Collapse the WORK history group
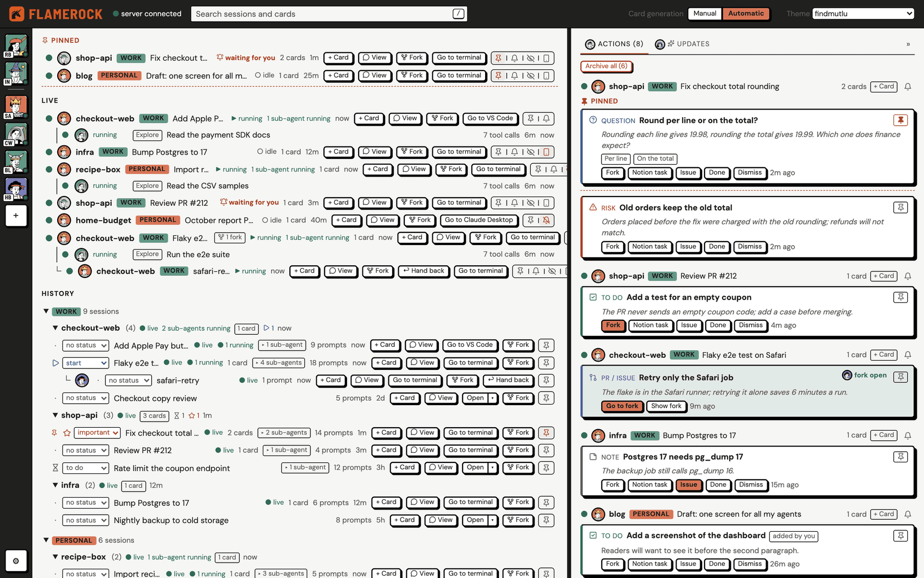Viewport: 924px width, 578px height. click(x=46, y=312)
